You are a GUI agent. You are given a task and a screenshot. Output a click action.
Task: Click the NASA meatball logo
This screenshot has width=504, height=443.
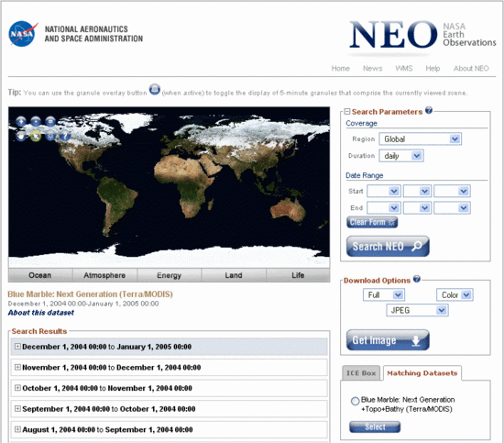pyautogui.click(x=23, y=34)
